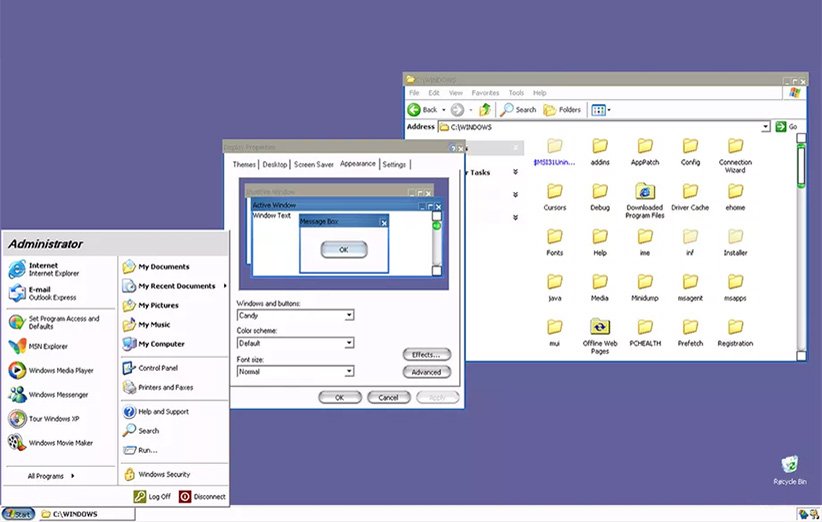
Task: Click Advanced button
Action: click(427, 372)
